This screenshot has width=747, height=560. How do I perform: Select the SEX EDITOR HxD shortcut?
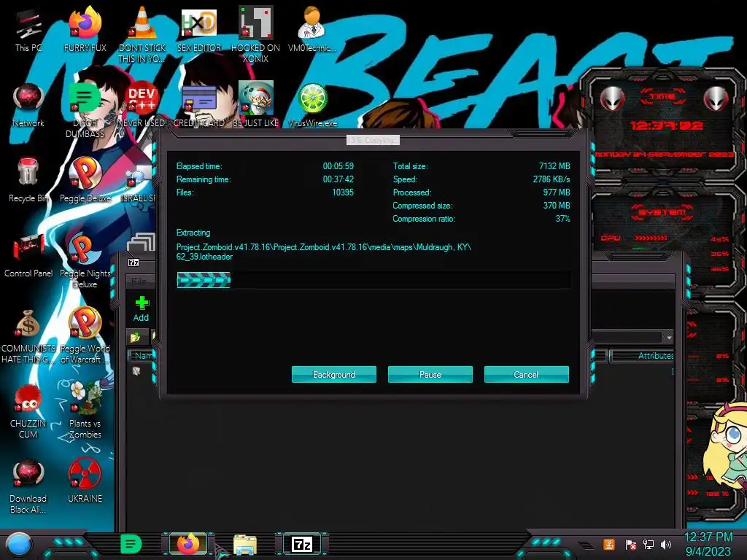(x=199, y=29)
